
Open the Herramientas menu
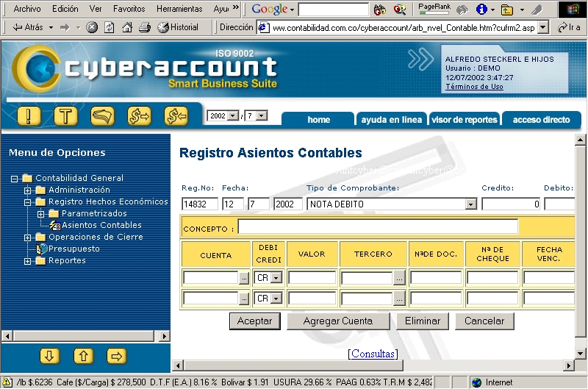[179, 9]
